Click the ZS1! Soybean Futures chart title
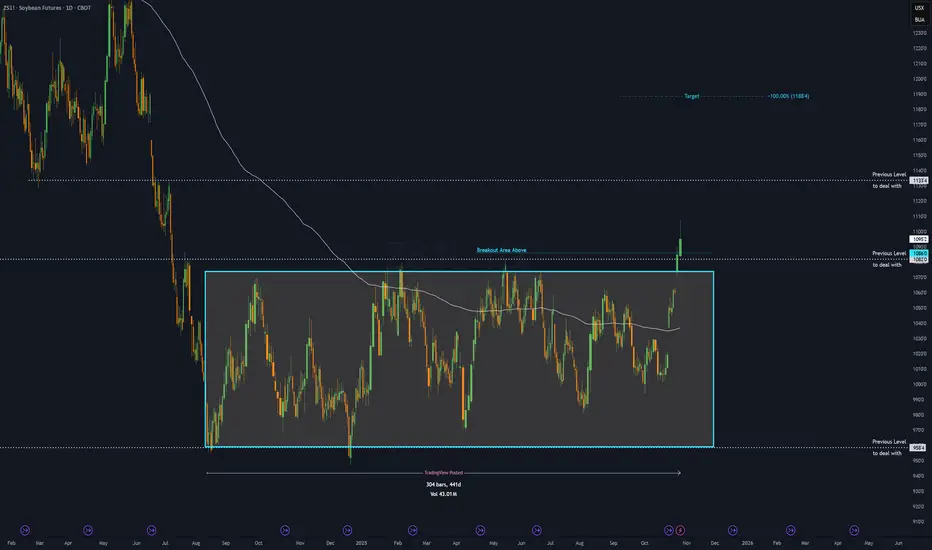Viewport: 932px width, 550px height. pos(47,8)
